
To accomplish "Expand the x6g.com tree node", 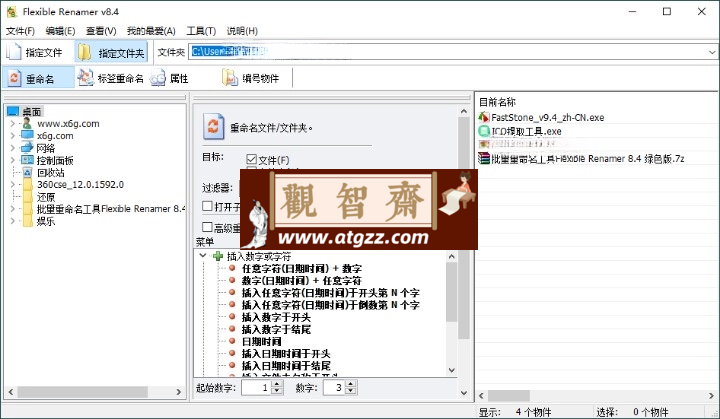I will tap(12, 136).
